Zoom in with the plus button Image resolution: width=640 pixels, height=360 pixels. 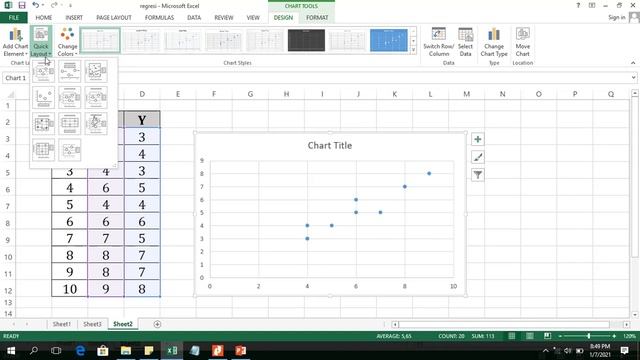point(614,336)
